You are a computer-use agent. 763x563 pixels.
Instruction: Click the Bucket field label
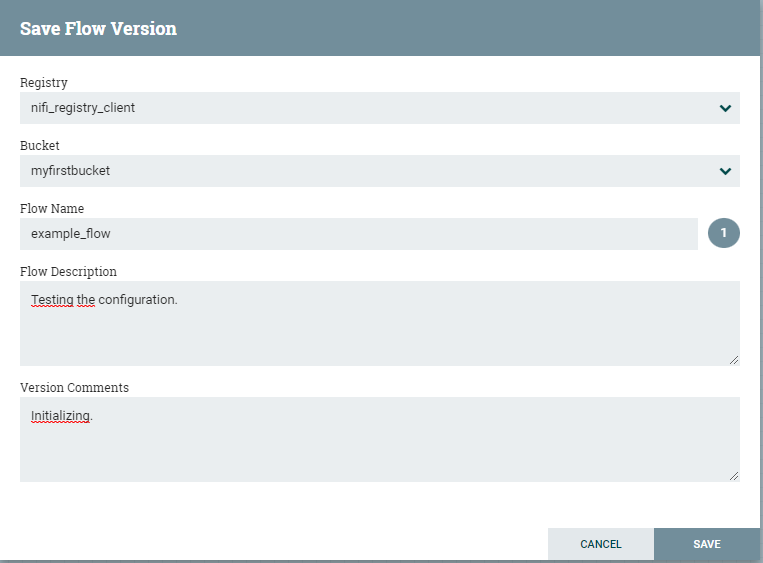(x=40, y=146)
